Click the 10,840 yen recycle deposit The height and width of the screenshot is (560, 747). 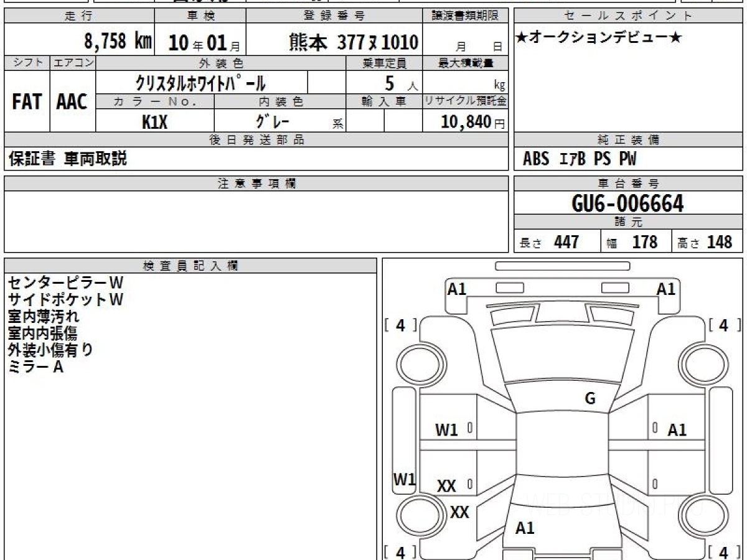(x=466, y=122)
